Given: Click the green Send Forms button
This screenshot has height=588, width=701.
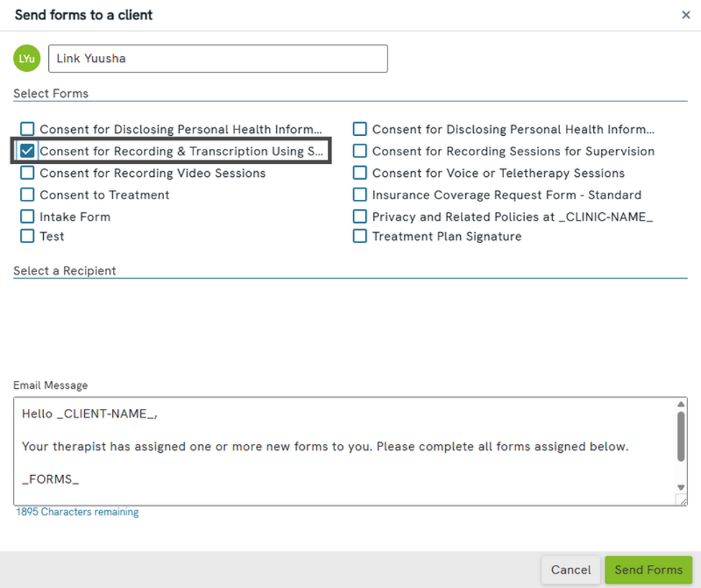Looking at the screenshot, I should pyautogui.click(x=649, y=570).
